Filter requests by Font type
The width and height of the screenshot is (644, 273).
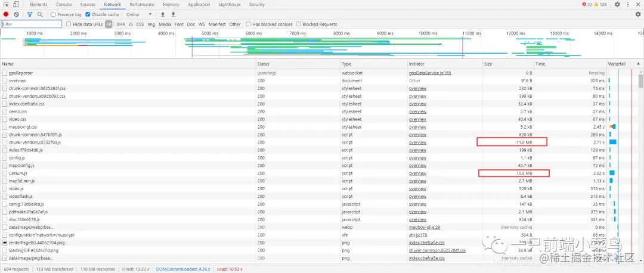tap(179, 24)
